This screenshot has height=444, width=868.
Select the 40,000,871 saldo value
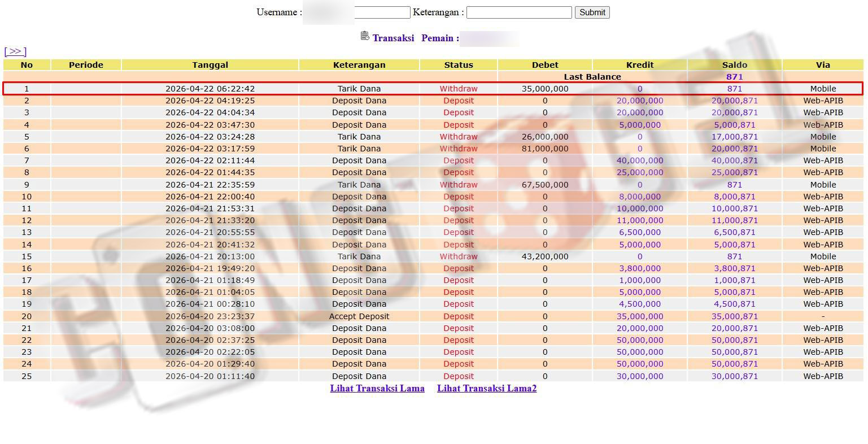735,160
